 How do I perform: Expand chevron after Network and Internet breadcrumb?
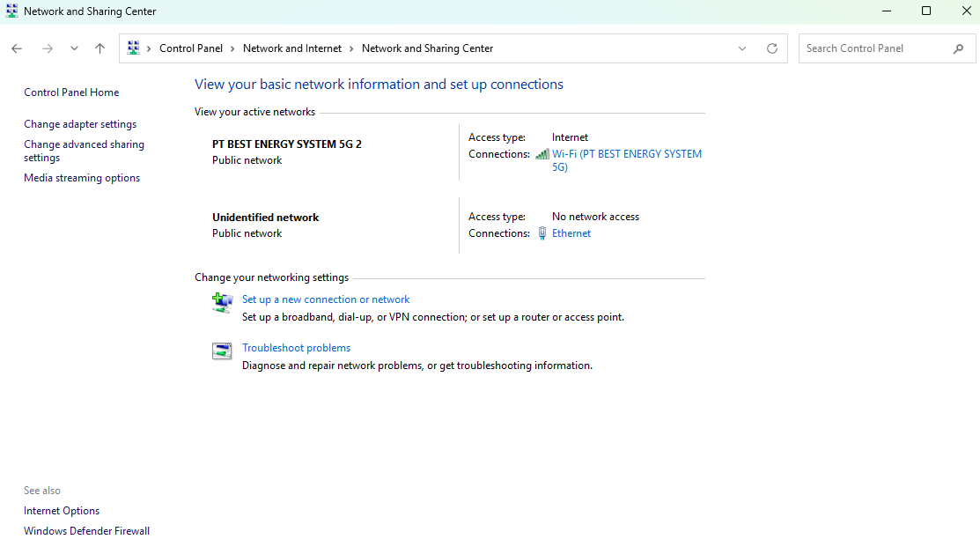pos(351,48)
